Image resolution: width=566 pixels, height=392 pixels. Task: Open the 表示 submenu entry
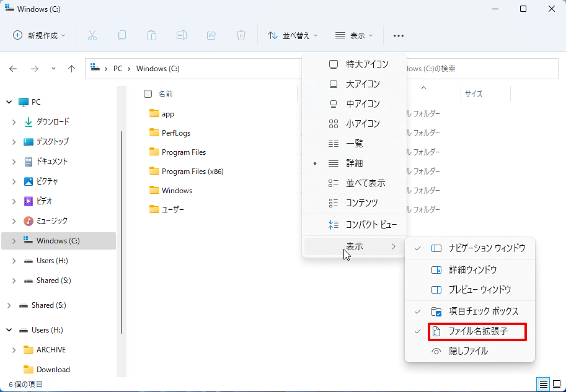coord(354,246)
